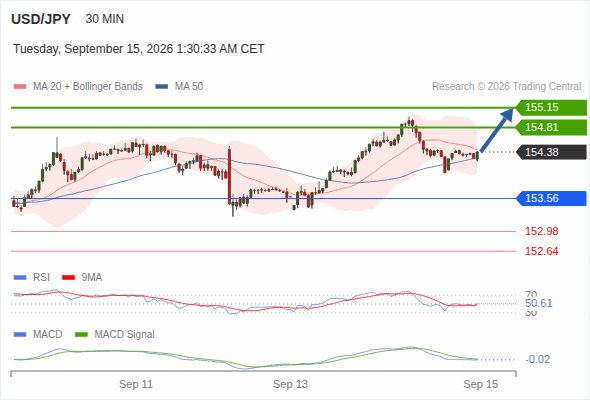Click the 152.64 red support value
This screenshot has width=590, height=400.
(541, 251)
